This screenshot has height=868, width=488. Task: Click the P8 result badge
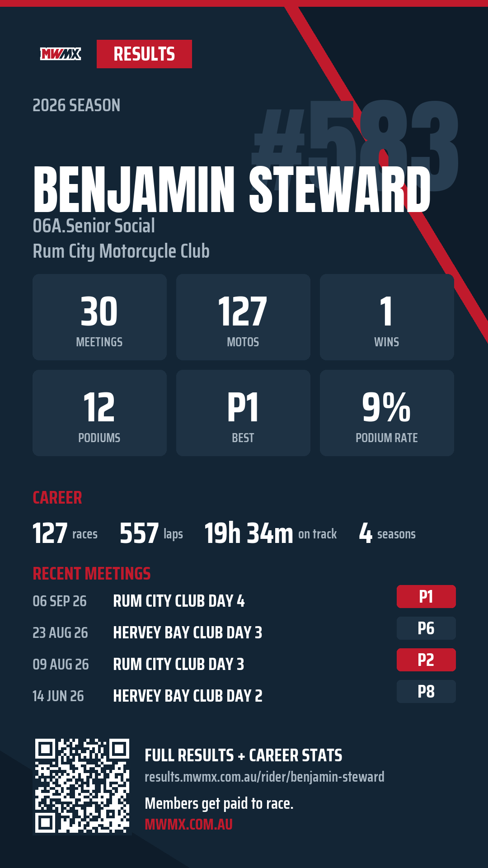(x=426, y=692)
